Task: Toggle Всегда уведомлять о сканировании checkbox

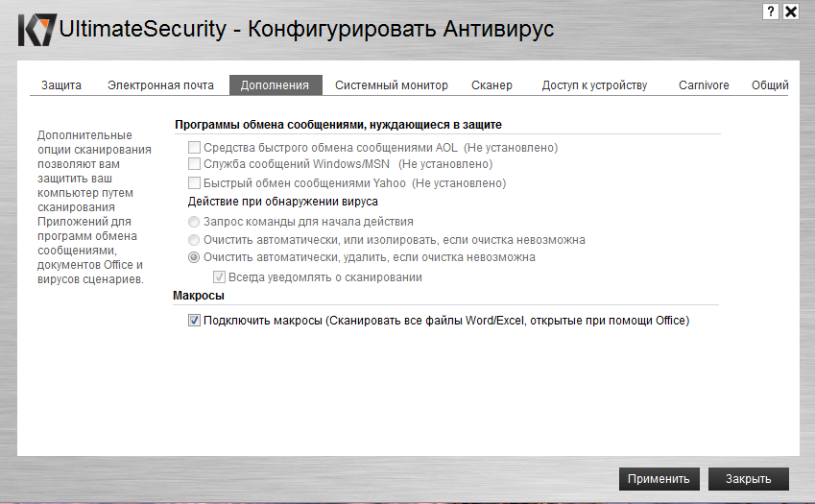Action: 219,277
